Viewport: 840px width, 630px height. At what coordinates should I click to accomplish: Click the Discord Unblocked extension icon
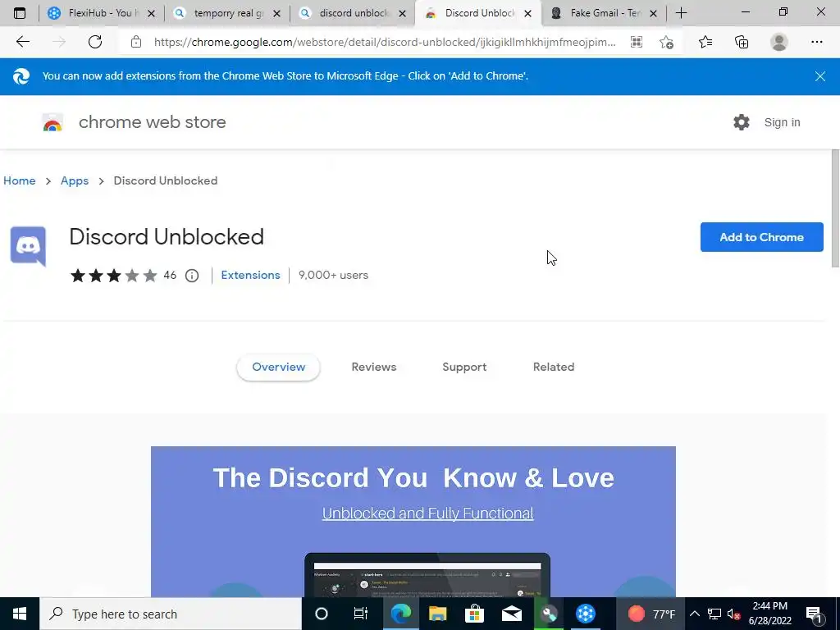29,246
